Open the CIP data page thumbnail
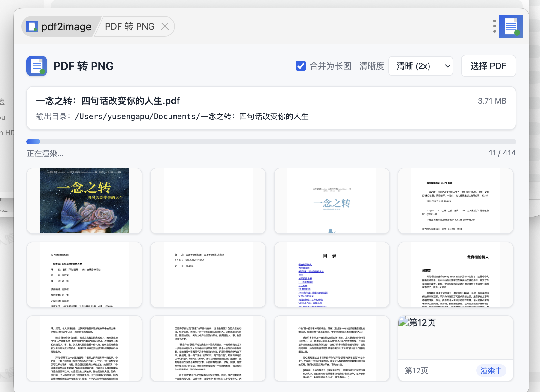Screen dimensions: 540x392 (x=456, y=201)
